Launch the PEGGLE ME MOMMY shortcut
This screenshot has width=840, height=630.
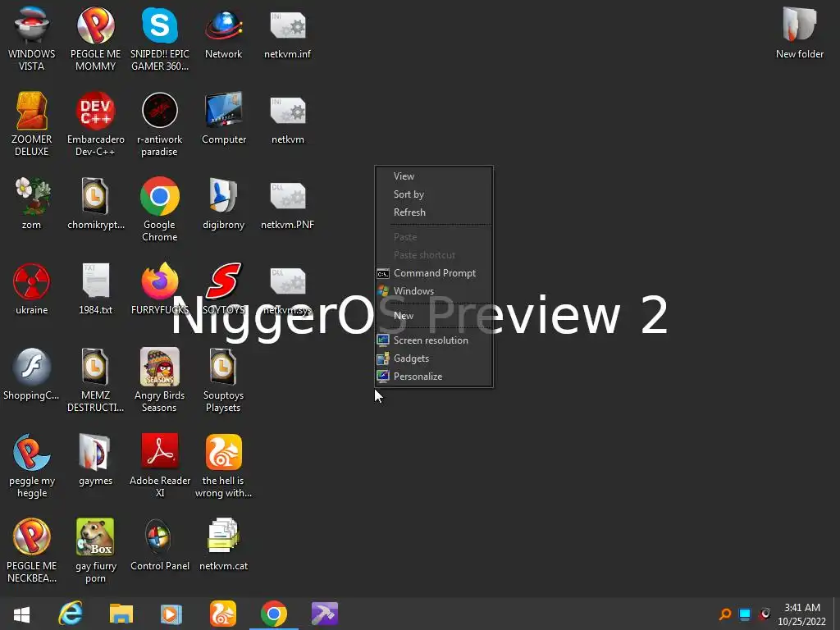(95, 39)
